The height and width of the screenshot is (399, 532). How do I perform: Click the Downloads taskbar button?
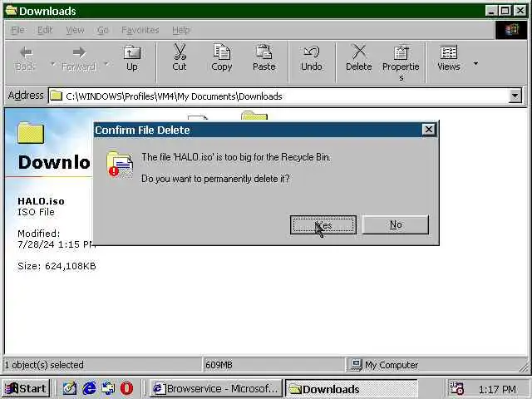352,389
